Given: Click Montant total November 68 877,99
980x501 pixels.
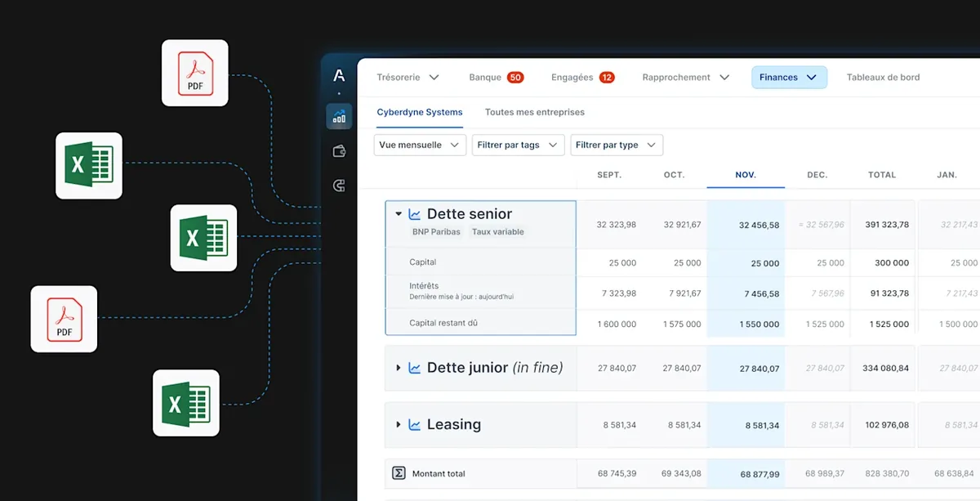Looking at the screenshot, I should point(759,474).
